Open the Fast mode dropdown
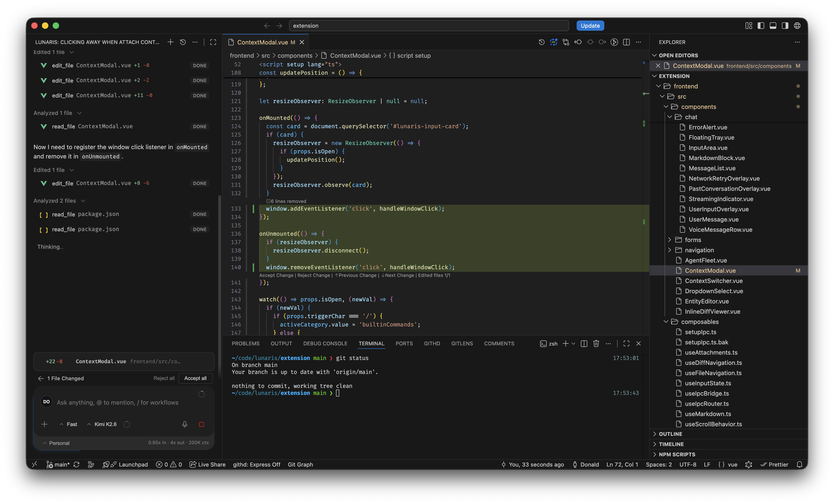This screenshot has width=834, height=504. coord(68,424)
